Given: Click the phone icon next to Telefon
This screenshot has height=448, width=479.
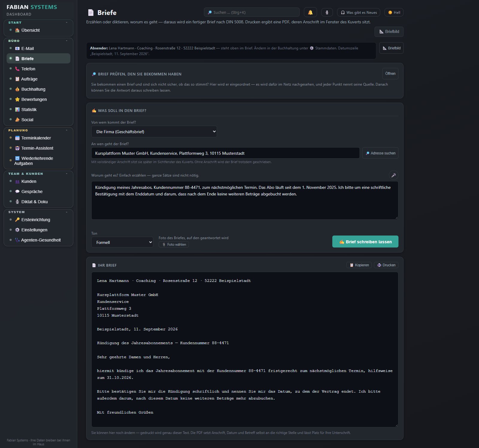Looking at the screenshot, I should 17,69.
